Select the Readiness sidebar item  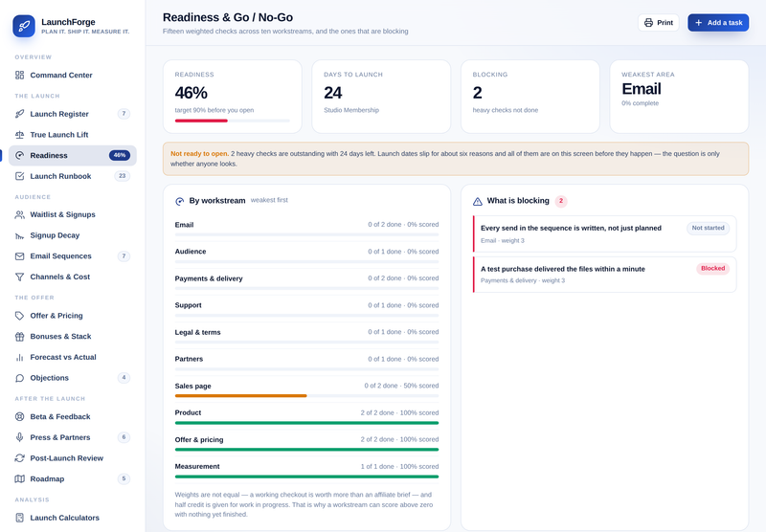(73, 155)
